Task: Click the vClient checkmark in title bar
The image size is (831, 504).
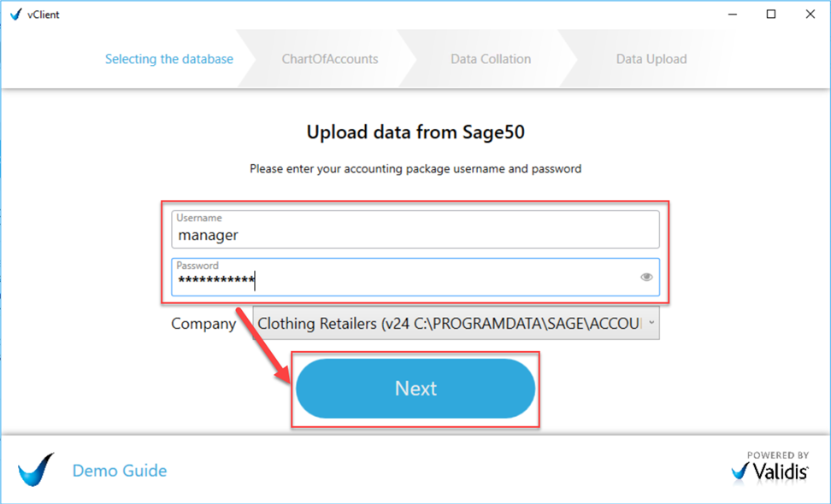Action: [15, 14]
